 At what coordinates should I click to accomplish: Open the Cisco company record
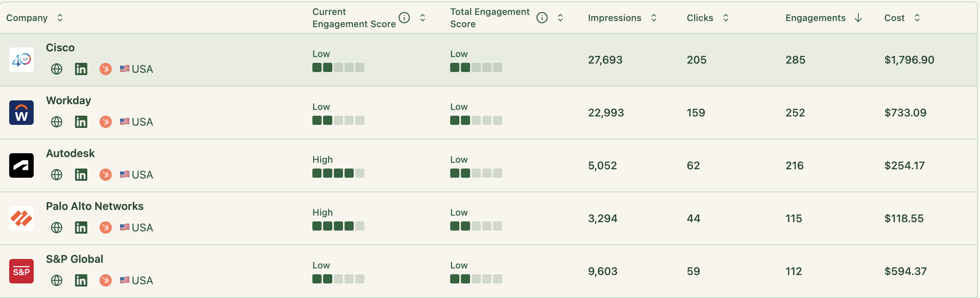[60, 47]
